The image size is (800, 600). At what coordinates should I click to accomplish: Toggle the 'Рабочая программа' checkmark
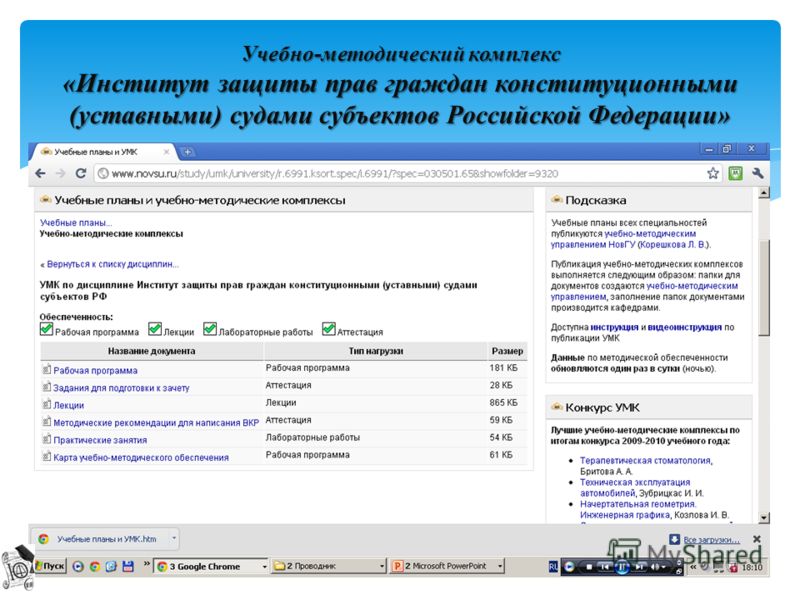click(x=46, y=329)
